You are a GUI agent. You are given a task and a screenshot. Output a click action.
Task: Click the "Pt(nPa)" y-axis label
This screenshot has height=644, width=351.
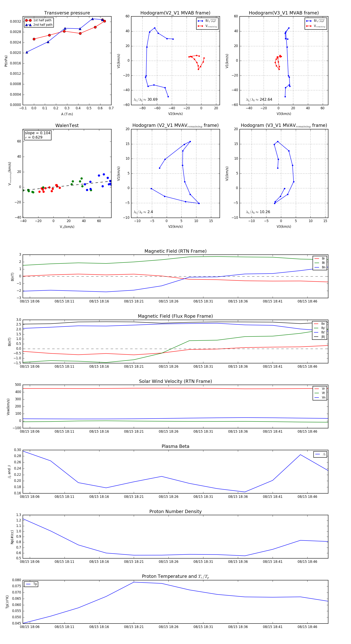[6, 61]
